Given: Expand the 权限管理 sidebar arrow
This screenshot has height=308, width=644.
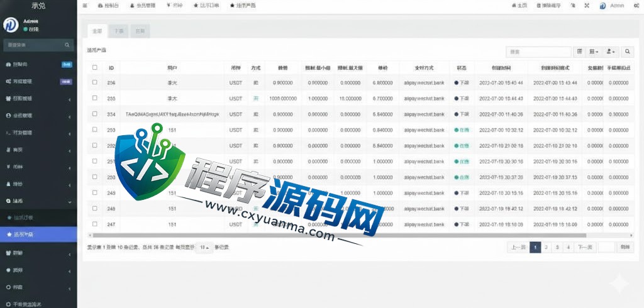Looking at the screenshot, I should point(69,99).
